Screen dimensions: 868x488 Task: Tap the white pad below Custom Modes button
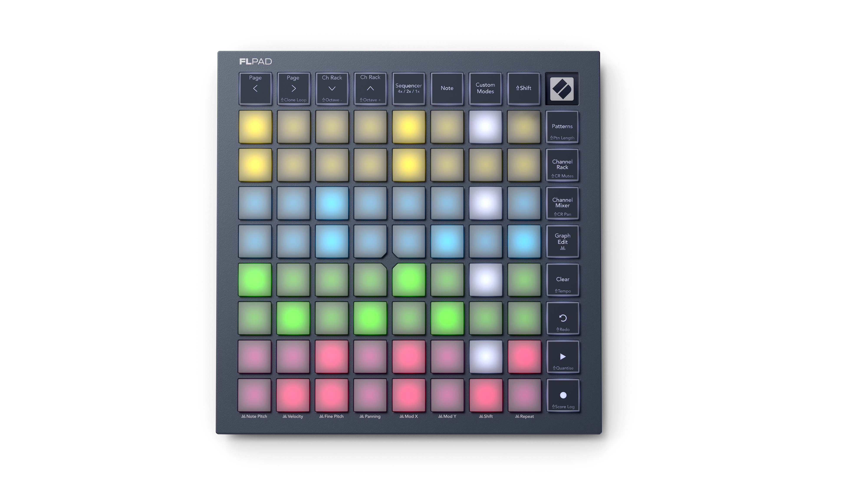(485, 127)
